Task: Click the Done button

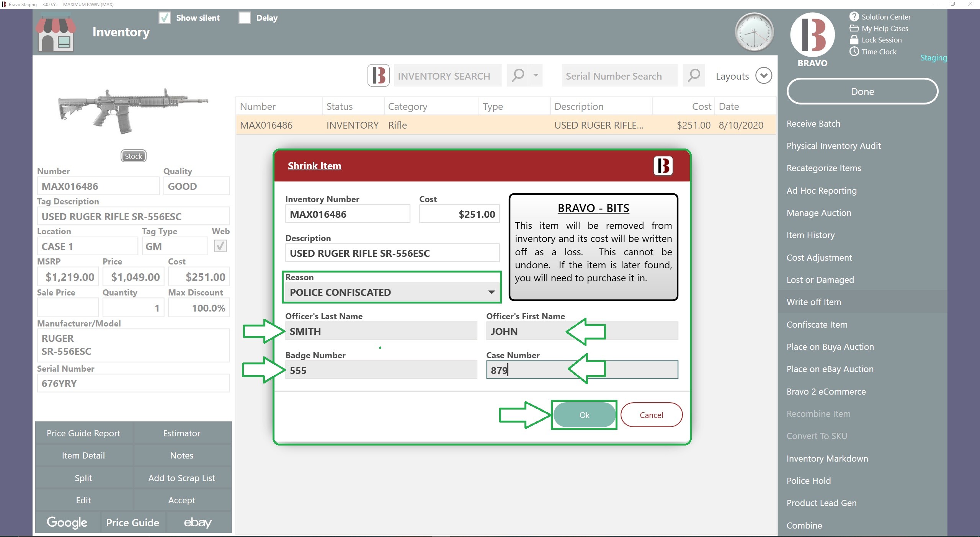Action: coord(862,91)
